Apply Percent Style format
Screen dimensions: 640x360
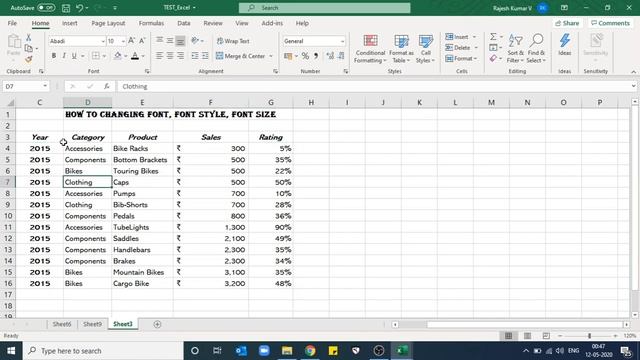click(305, 56)
